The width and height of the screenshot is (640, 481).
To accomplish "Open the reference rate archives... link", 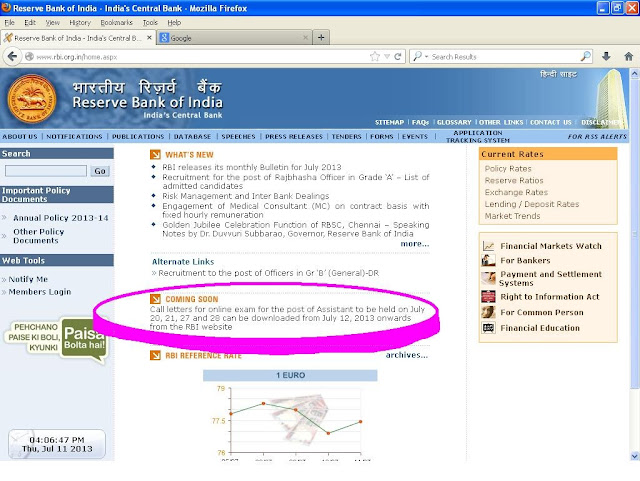I will [x=407, y=354].
